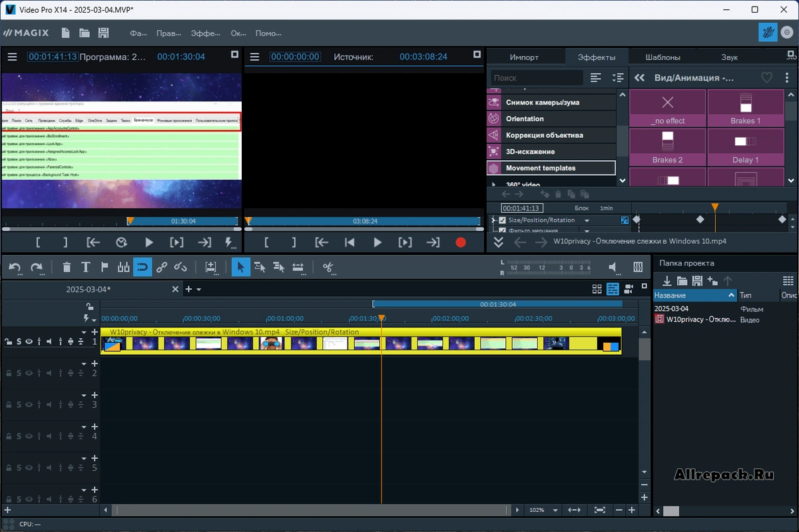The image size is (799, 532).
Task: Collapse keyframe panel with double down chevron
Action: pos(499,242)
